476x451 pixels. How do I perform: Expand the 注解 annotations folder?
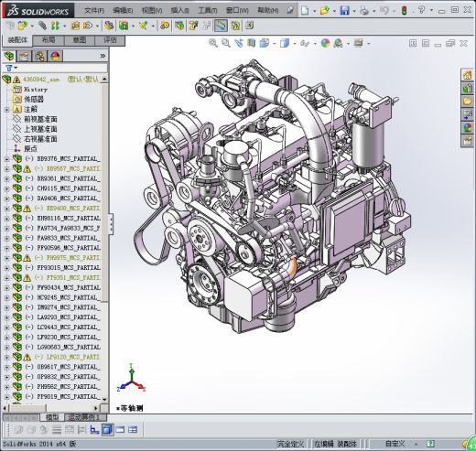(6, 109)
